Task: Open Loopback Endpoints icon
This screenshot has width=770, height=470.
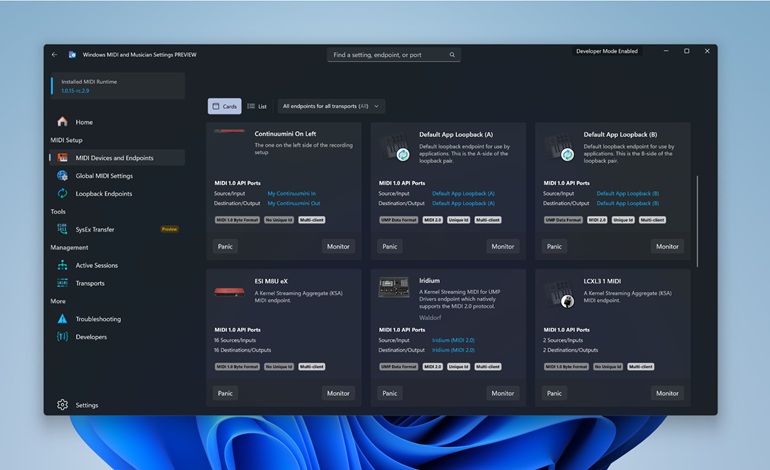Action: (x=62, y=194)
